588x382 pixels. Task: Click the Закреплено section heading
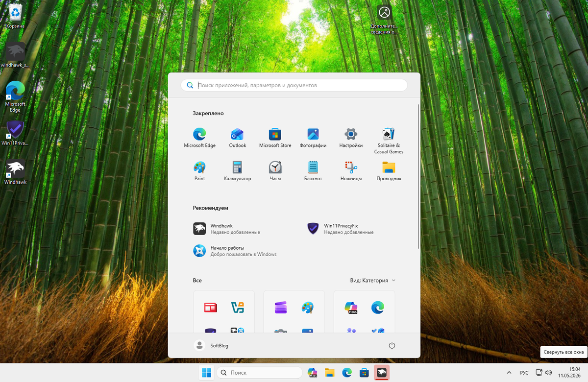click(x=208, y=113)
